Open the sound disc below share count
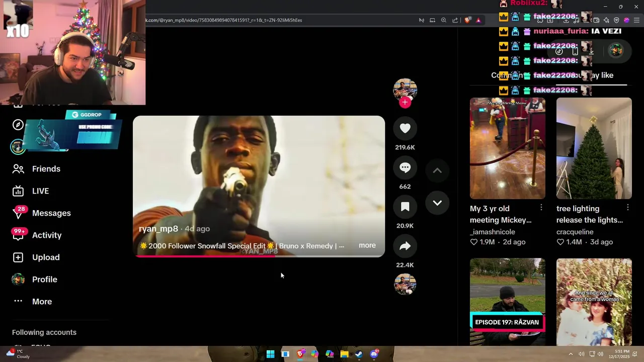 click(x=405, y=284)
